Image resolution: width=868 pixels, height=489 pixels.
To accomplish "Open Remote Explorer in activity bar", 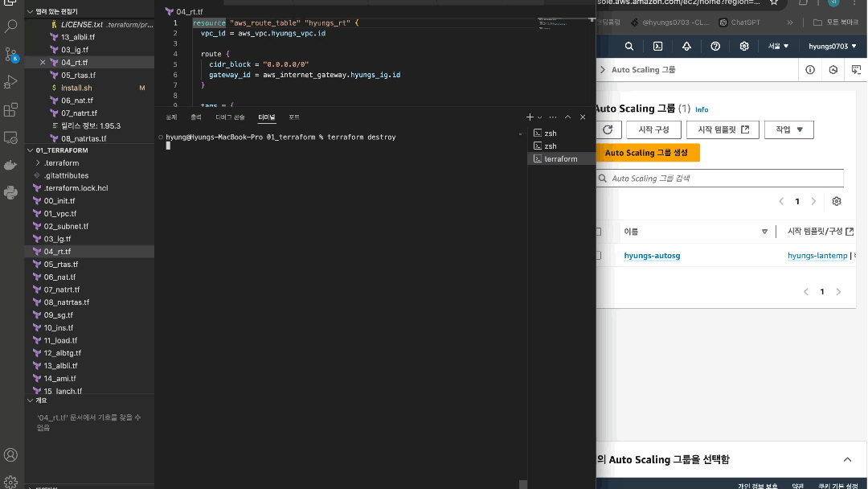I will (x=10, y=138).
